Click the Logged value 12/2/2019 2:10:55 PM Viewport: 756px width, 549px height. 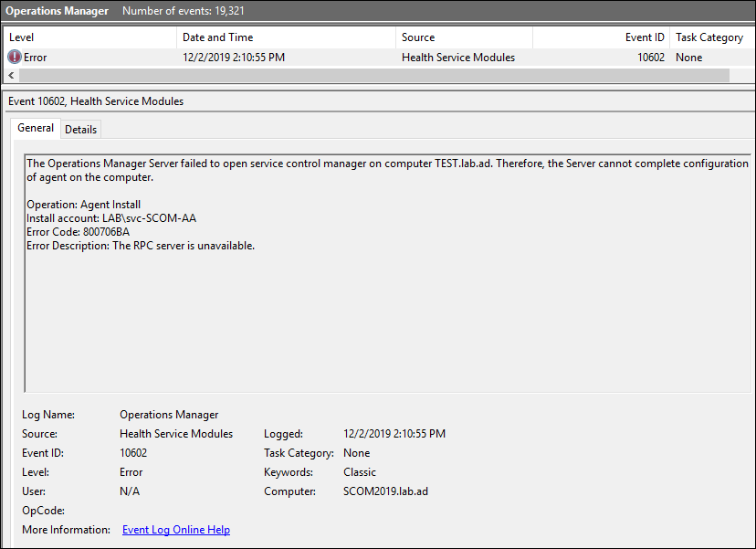(394, 434)
